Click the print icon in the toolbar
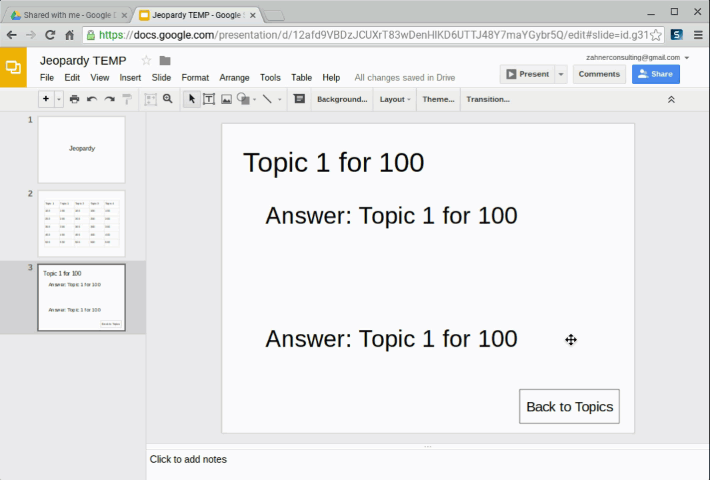This screenshot has height=480, width=710. 75,99
